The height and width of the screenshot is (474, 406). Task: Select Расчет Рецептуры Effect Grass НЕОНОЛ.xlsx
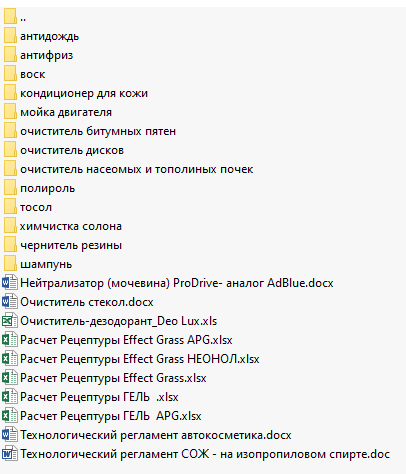(x=140, y=359)
